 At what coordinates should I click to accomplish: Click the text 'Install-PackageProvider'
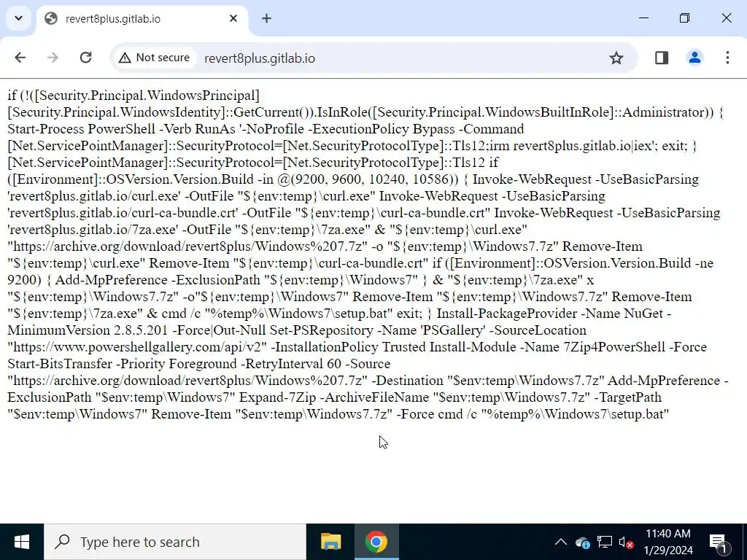pyautogui.click(x=507, y=314)
